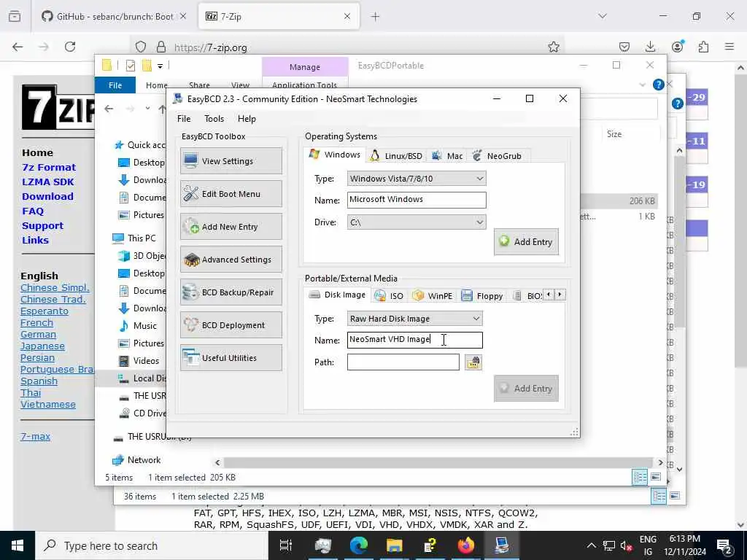Open 7z Format link on 7-Zip page
747x560 pixels.
[49, 167]
